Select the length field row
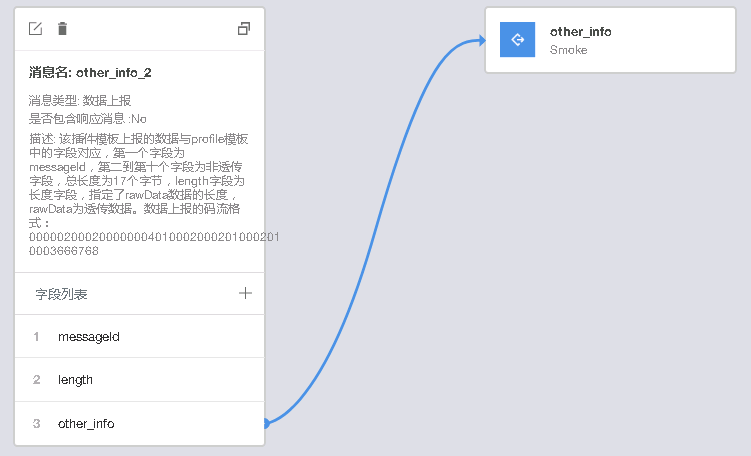This screenshot has width=751, height=456. coord(139,380)
